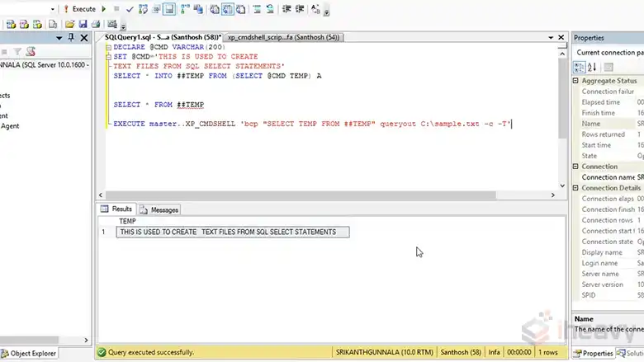Open the active files dropdown list

(551, 37)
